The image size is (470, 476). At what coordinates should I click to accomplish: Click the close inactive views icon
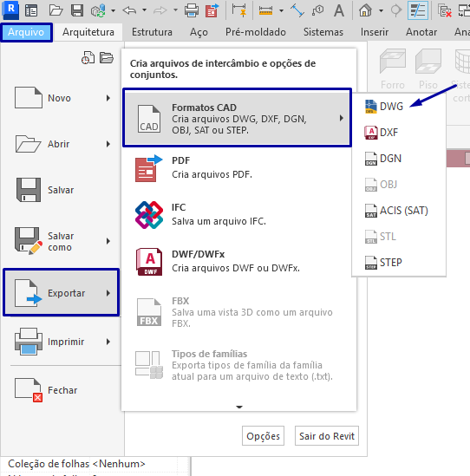[445, 11]
